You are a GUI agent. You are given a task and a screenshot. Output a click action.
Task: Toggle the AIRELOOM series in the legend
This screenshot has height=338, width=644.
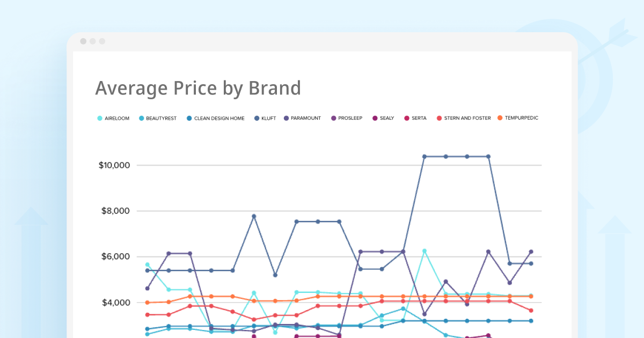pos(113,118)
